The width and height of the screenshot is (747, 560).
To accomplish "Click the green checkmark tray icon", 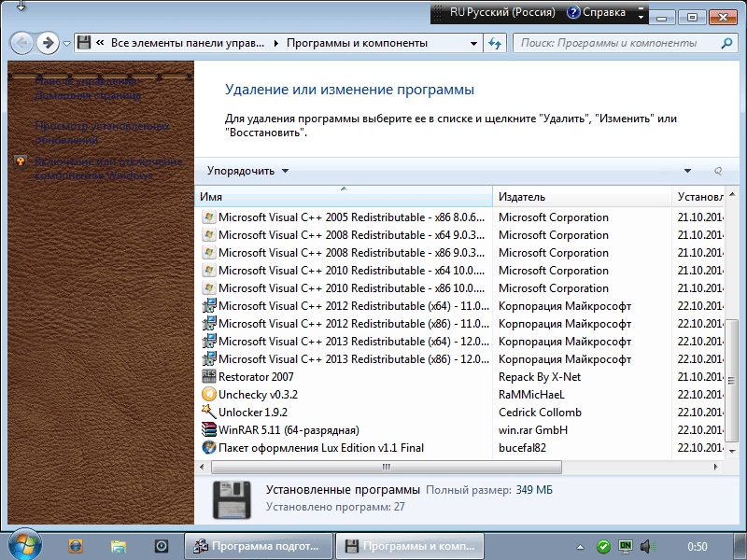I will pos(603,546).
